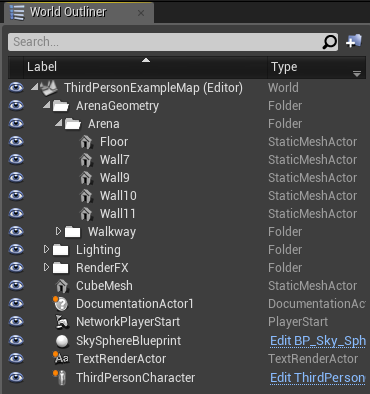Click the TextRenderActor Aa icon
Screen dimensions: 370x394
coord(61,358)
